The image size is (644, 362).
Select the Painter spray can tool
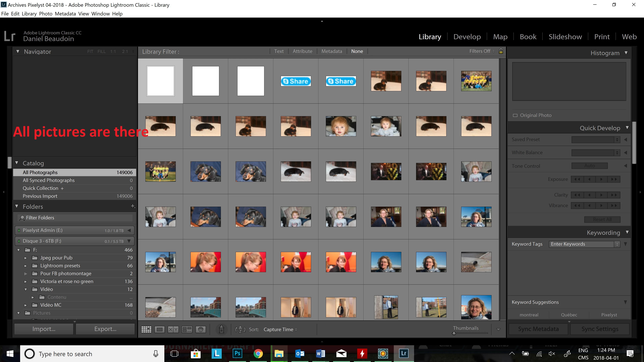[x=221, y=329]
